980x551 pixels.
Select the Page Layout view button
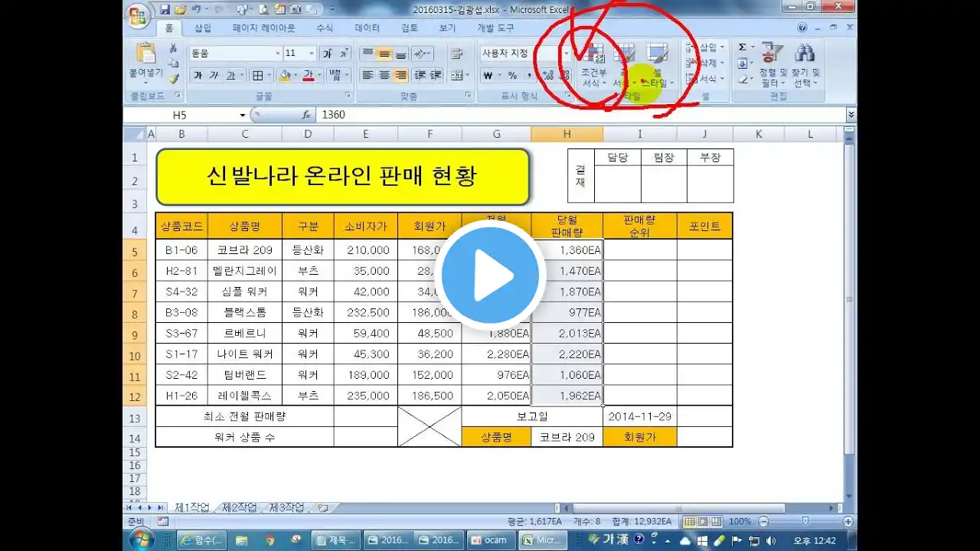(x=703, y=521)
